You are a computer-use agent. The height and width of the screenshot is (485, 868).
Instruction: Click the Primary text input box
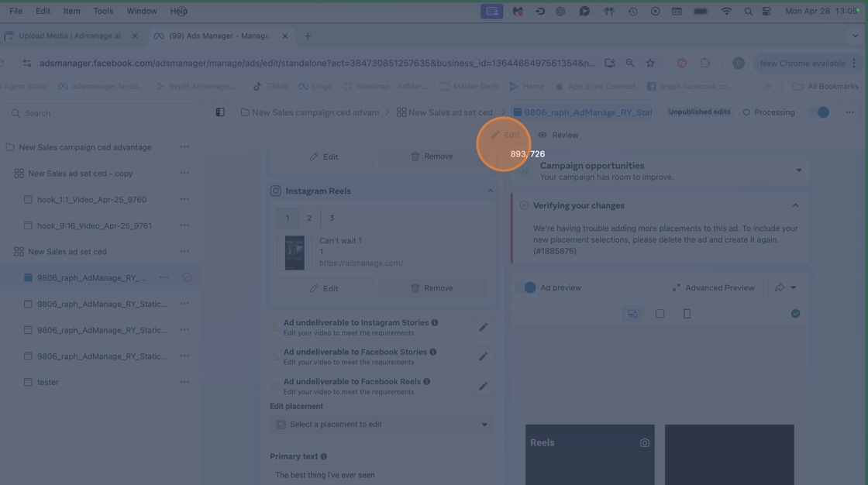382,475
